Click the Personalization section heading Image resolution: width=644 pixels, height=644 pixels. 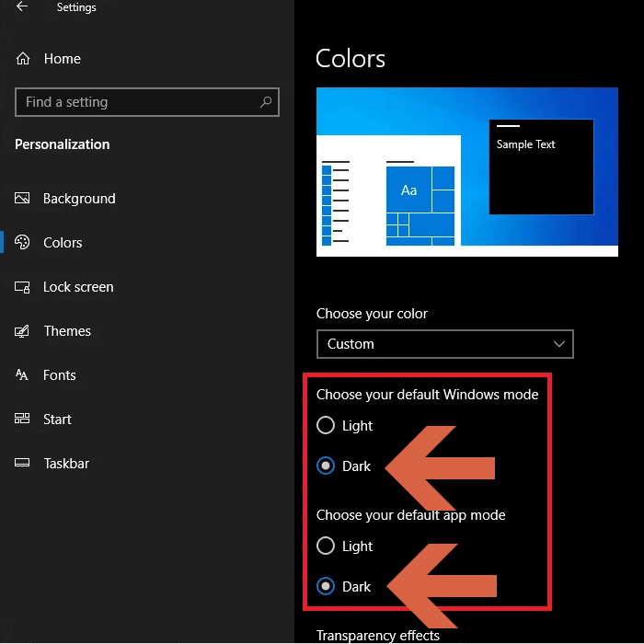63,144
